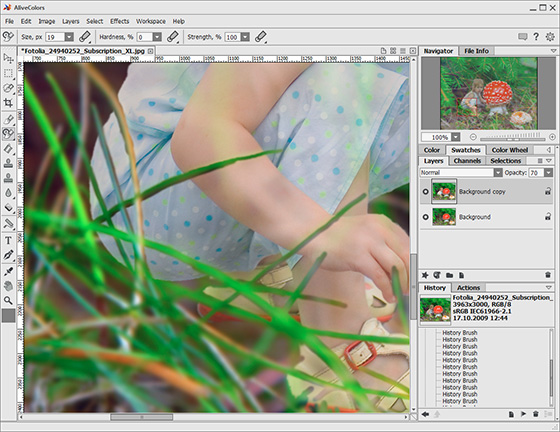Open the File menu
Viewport: 560px width, 432px height.
9,21
